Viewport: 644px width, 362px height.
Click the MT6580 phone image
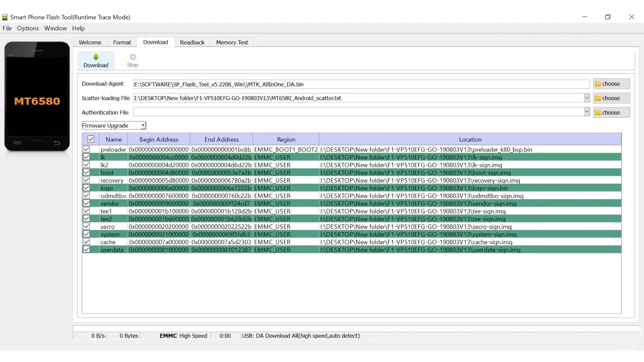37,97
